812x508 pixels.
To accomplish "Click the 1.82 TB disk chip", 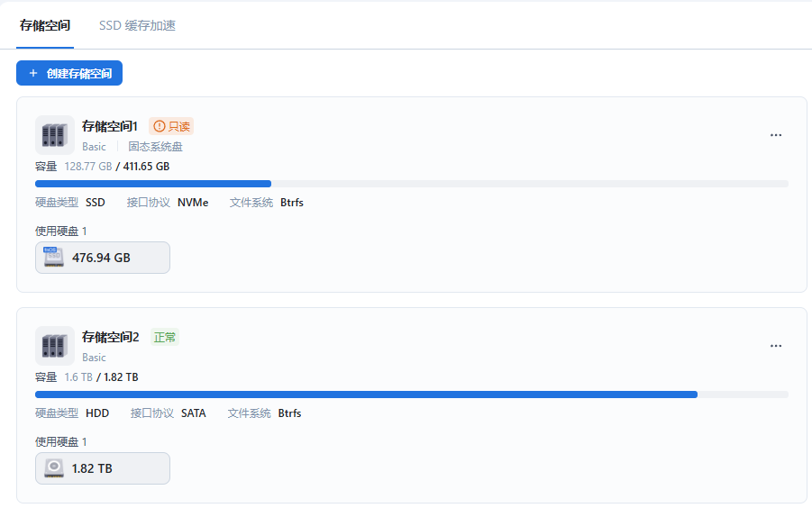I will (x=103, y=468).
